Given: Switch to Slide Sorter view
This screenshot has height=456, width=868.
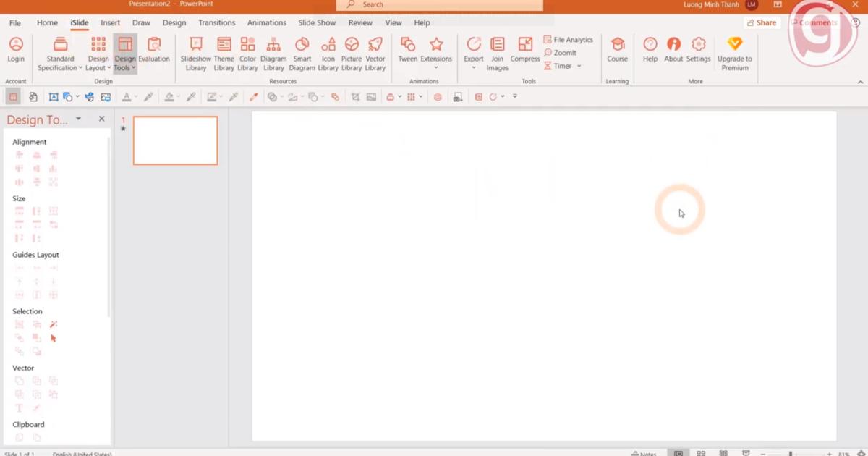Looking at the screenshot, I should pyautogui.click(x=701, y=453).
